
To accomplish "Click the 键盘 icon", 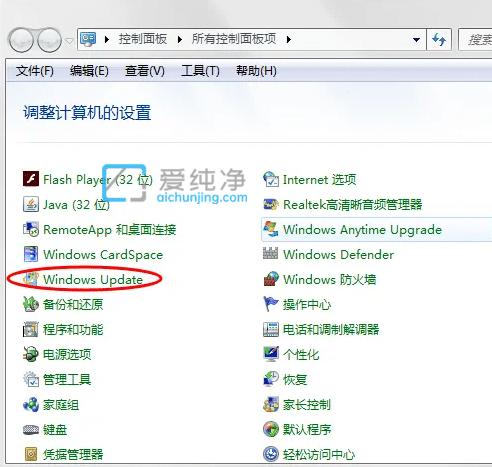I will tap(31, 429).
